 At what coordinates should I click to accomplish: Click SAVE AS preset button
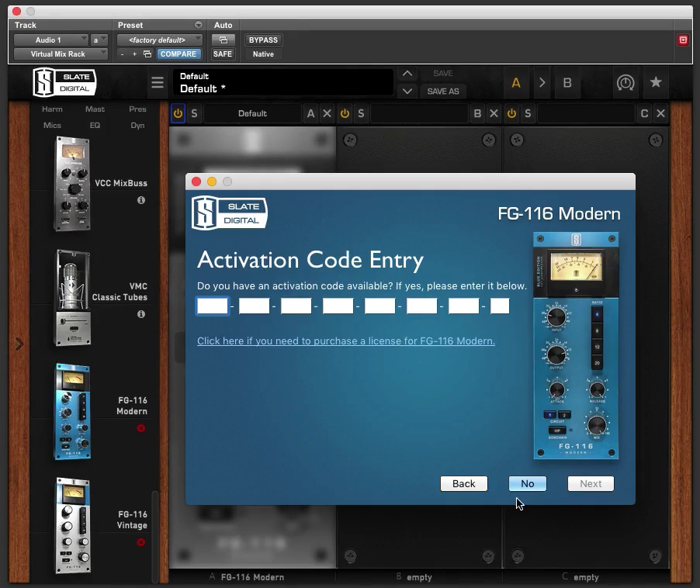click(x=443, y=91)
